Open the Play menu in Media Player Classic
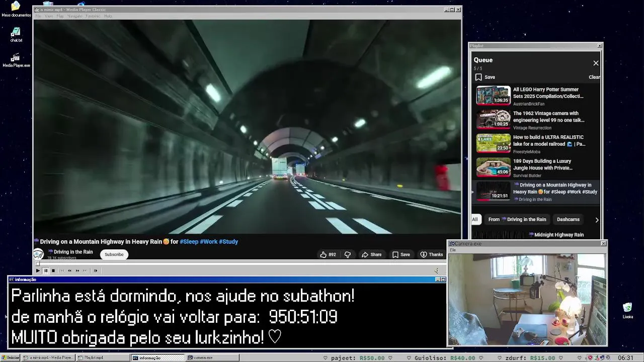The width and height of the screenshot is (644, 362). coord(60,16)
